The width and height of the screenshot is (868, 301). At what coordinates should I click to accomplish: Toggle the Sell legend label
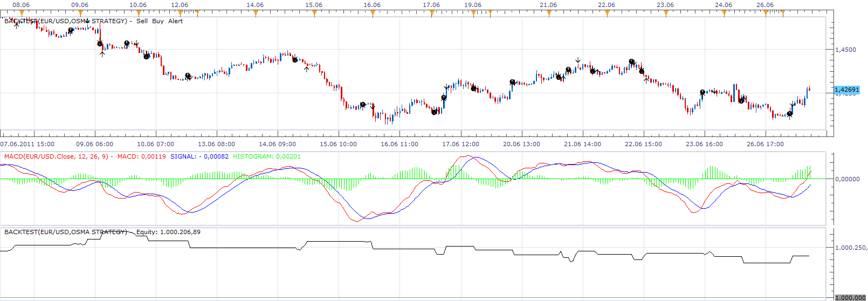[x=142, y=21]
